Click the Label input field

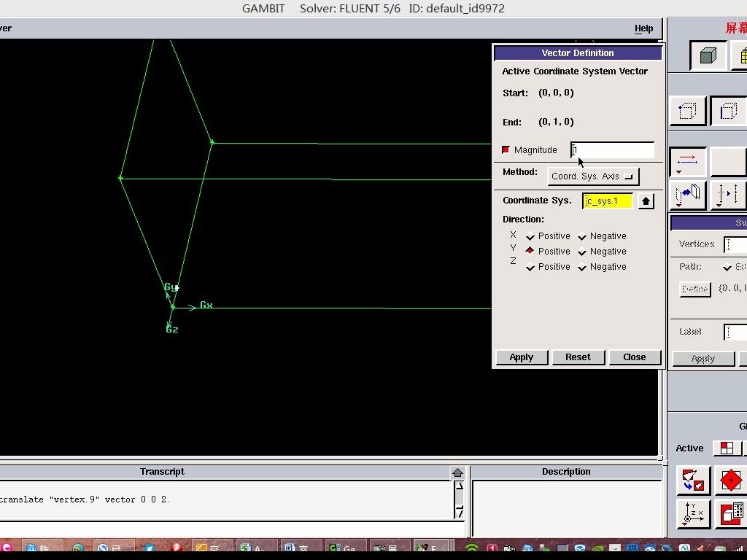[735, 332]
